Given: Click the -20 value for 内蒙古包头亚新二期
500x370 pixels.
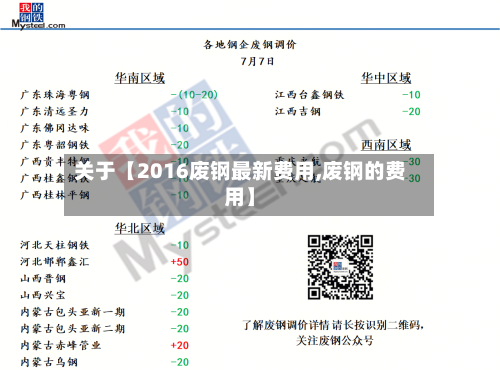Looking at the screenshot, I should [x=180, y=329].
